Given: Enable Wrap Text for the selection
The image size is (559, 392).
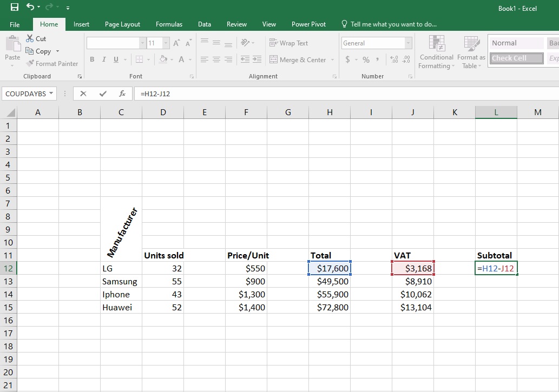Looking at the screenshot, I should tap(288, 43).
